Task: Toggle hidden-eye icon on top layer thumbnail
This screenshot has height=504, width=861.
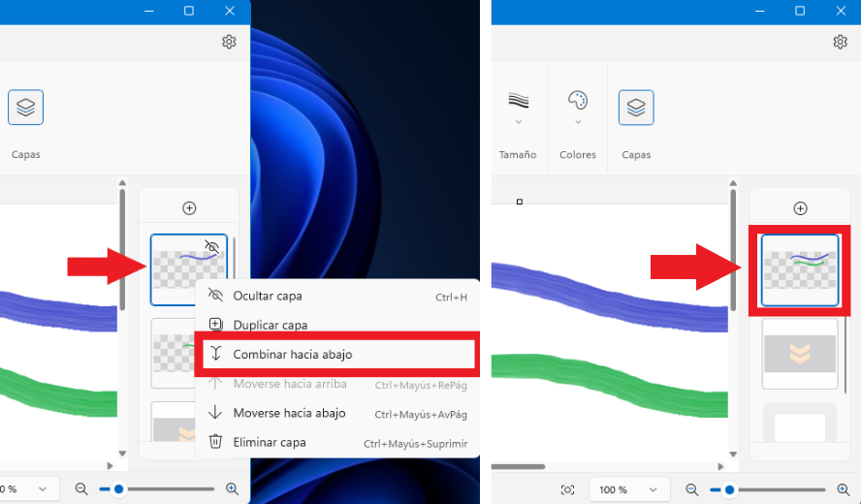Action: coord(212,246)
